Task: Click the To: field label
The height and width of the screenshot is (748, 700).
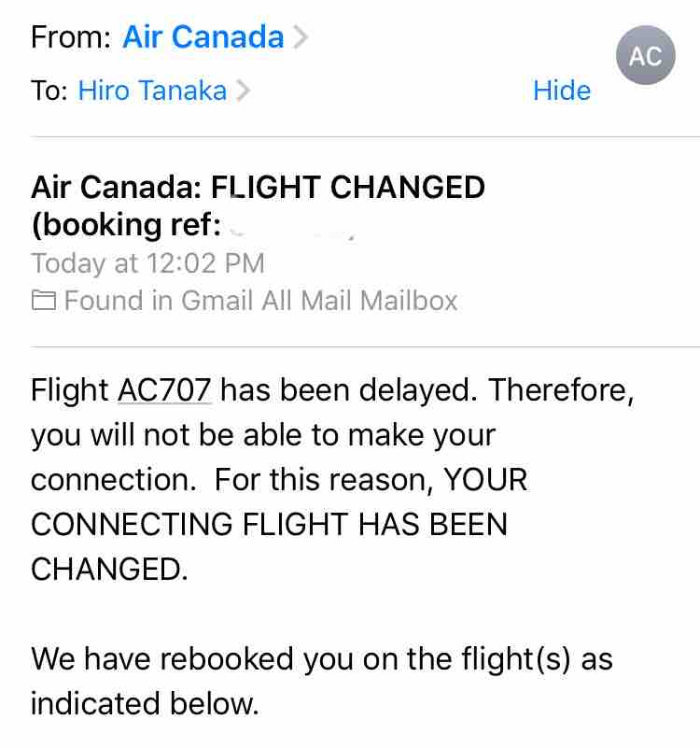Action: (49, 91)
